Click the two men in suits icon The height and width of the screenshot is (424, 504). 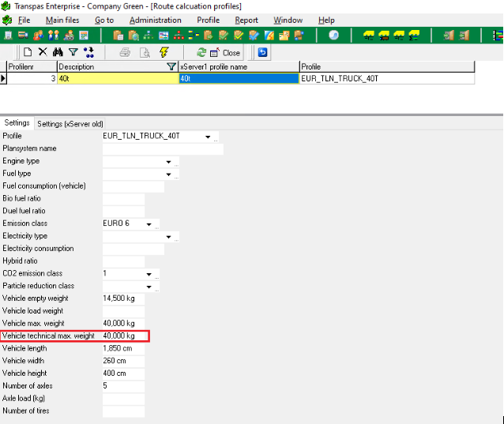click(54, 36)
